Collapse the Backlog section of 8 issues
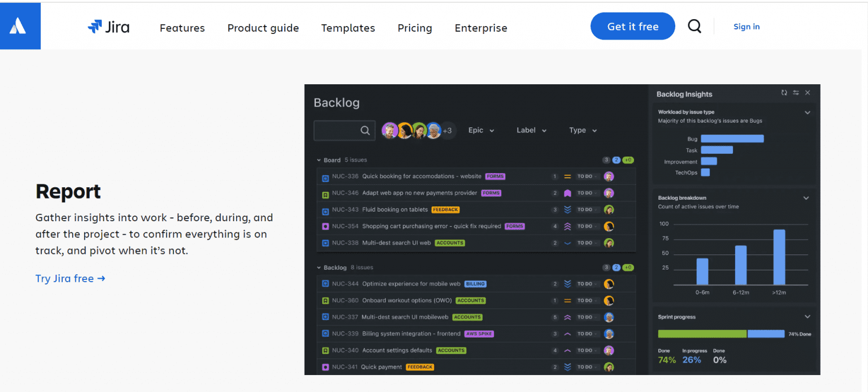This screenshot has width=868, height=392. (x=319, y=268)
